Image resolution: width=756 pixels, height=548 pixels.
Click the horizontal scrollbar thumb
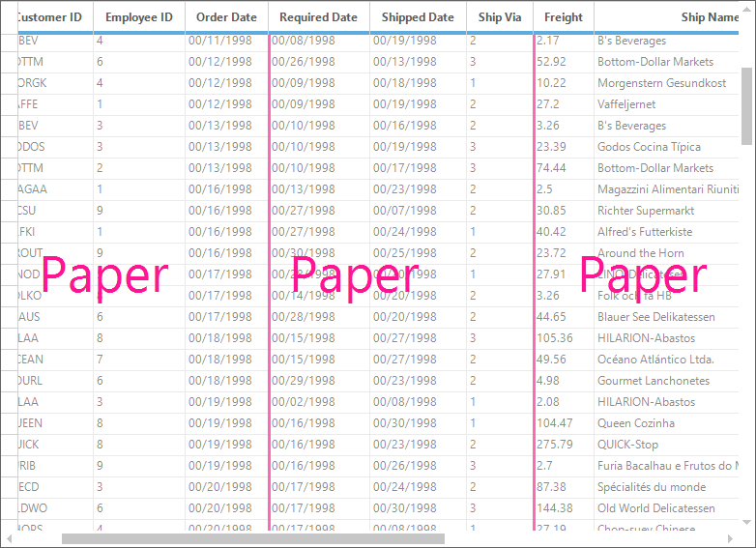coord(253,538)
